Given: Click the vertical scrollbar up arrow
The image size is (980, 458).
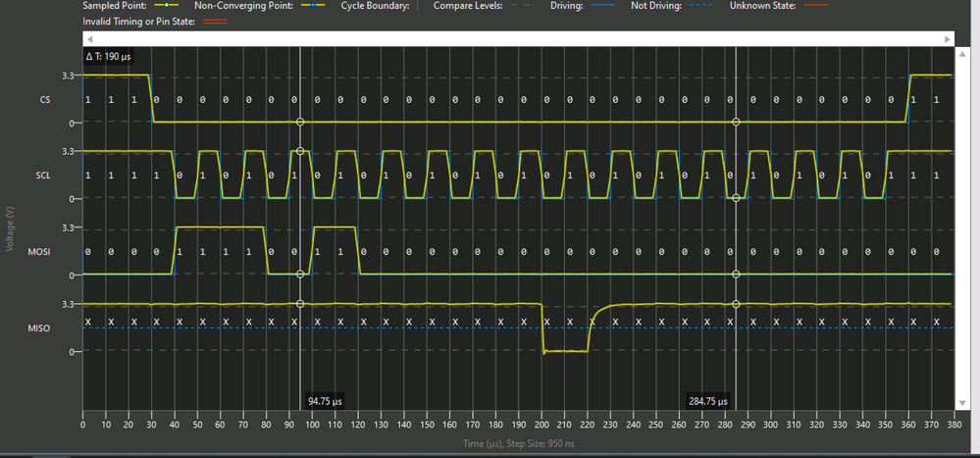Looking at the screenshot, I should pyautogui.click(x=962, y=55).
